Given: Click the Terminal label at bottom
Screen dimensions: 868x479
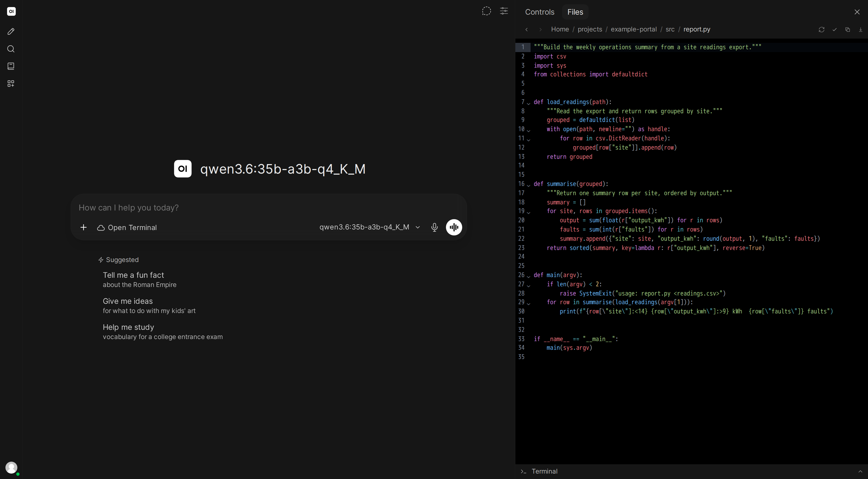Looking at the screenshot, I should [x=544, y=471].
